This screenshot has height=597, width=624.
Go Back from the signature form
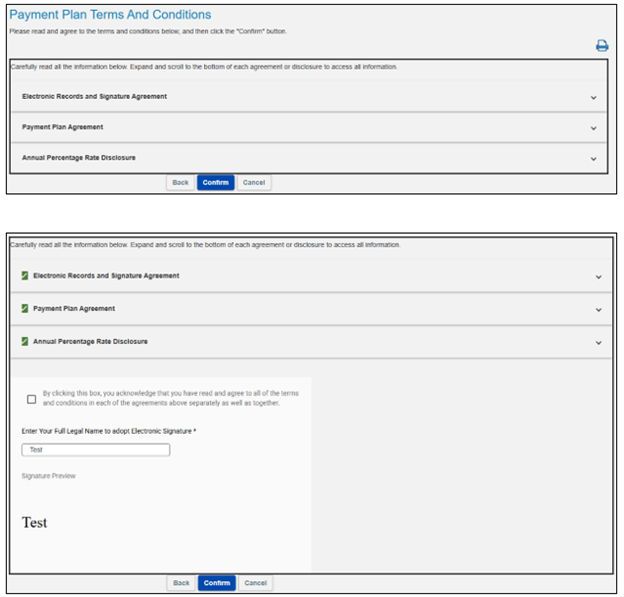tap(181, 582)
